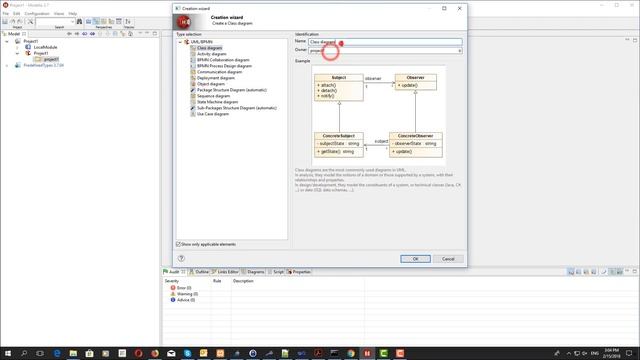Open the Owner dropdown
The width and height of the screenshot is (640, 360).
tap(460, 51)
